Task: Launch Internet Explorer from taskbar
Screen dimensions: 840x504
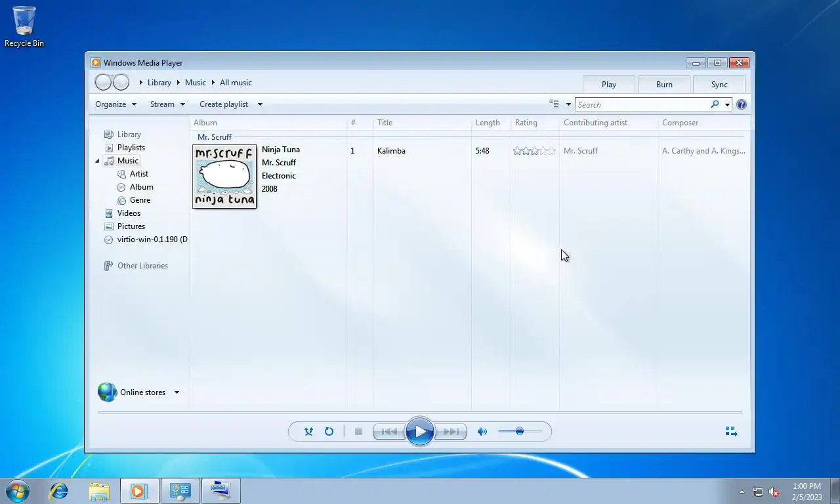Action: 59,491
